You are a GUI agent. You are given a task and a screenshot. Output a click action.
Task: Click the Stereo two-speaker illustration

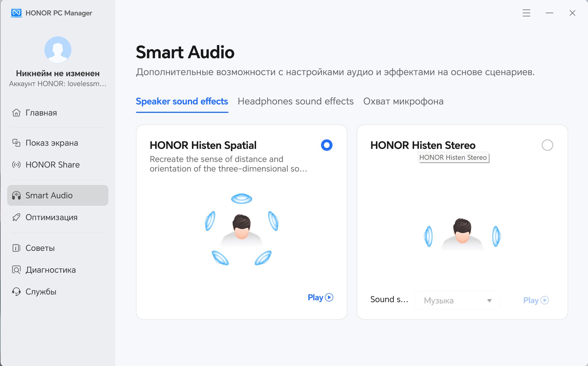[462, 235]
